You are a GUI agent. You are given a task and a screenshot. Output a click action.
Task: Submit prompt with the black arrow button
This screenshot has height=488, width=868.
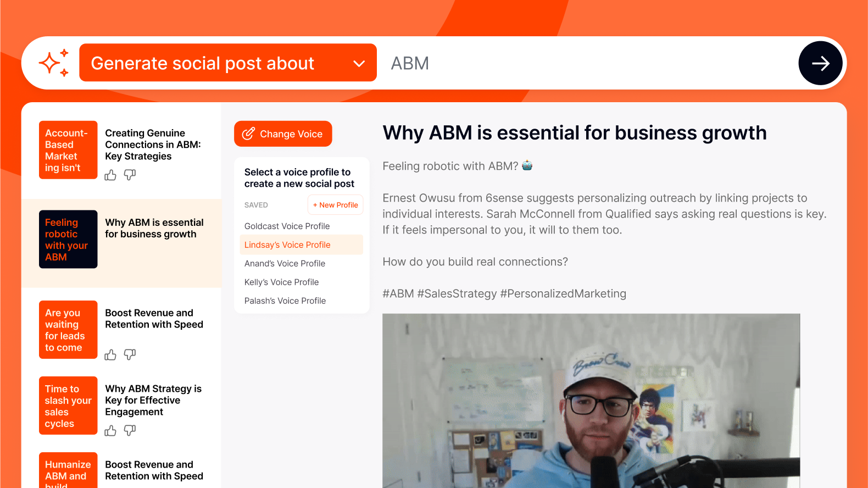[820, 63]
